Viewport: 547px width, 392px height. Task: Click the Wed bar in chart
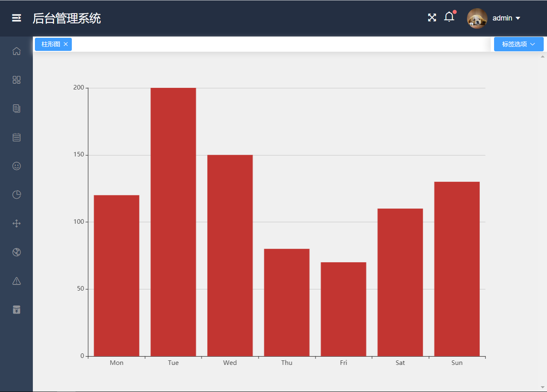pos(230,255)
